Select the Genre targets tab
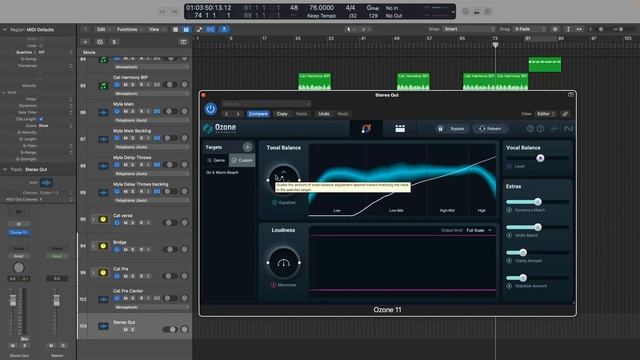The width and height of the screenshot is (640, 360). [x=216, y=160]
